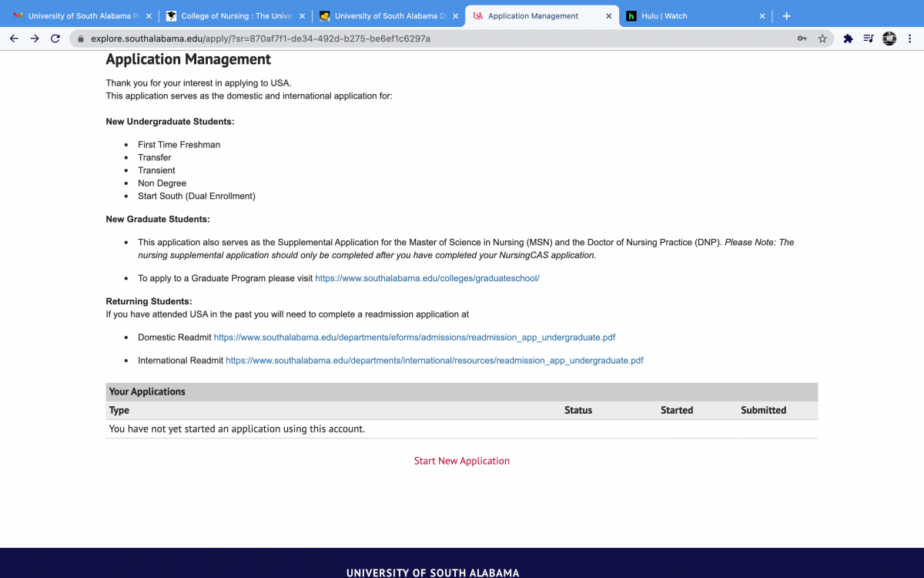The height and width of the screenshot is (578, 924).
Task: Click the Transfer list item
Action: click(x=155, y=157)
